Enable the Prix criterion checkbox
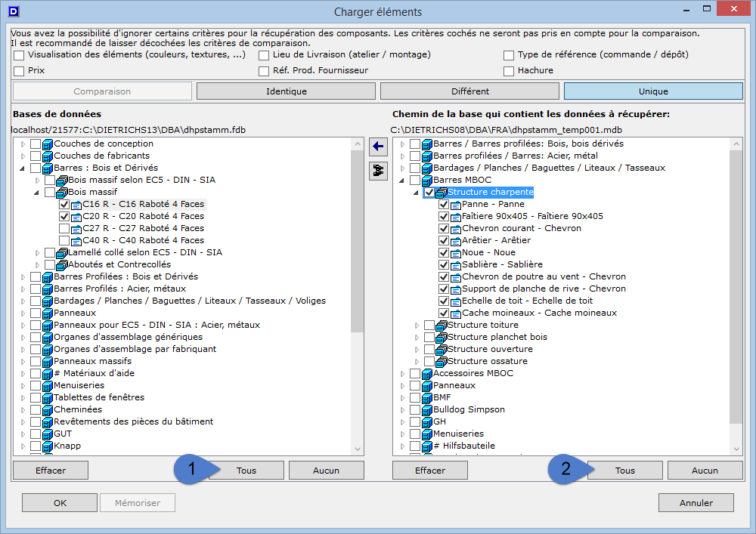This screenshot has width=756, height=534. (19, 70)
